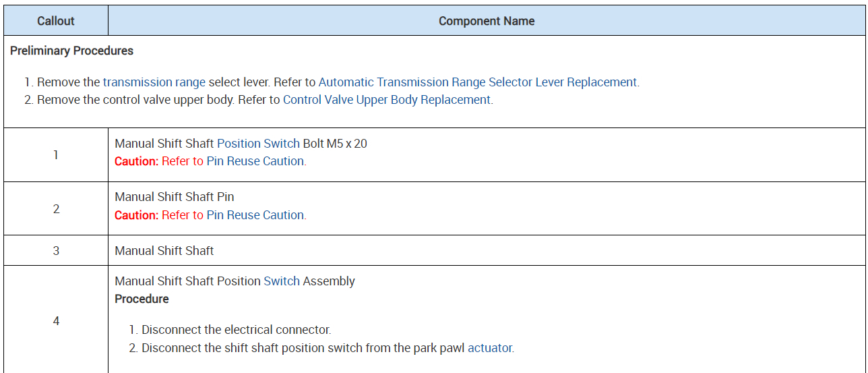Click "Manual Shift Shaft Pin" component name

175,197
